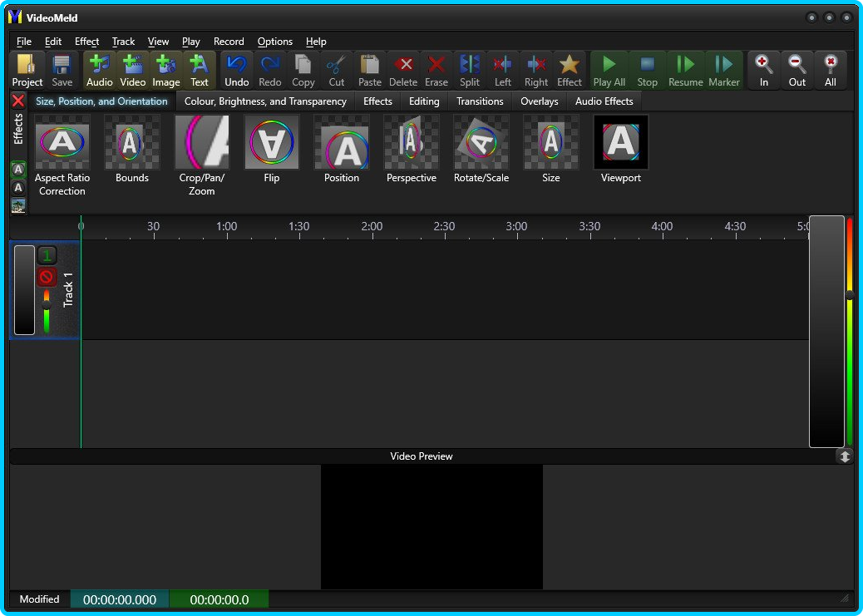Click the Copy toolbar icon
The height and width of the screenshot is (616, 863).
tap(303, 71)
